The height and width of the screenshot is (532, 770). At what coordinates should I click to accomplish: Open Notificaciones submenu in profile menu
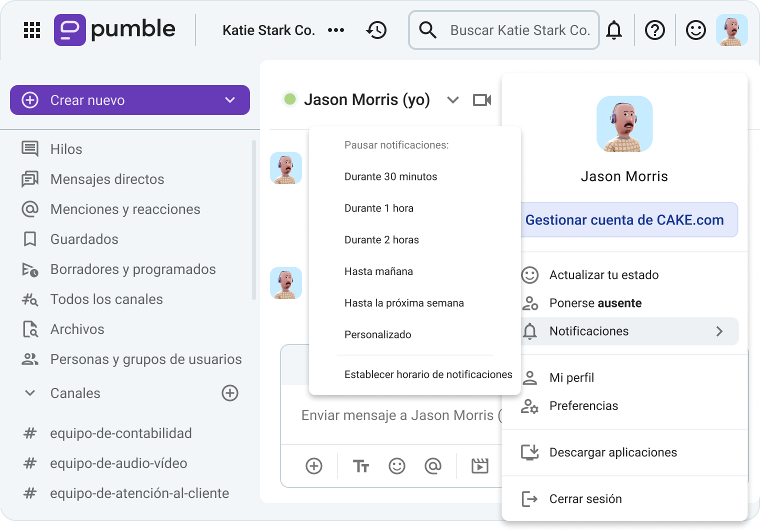(589, 331)
